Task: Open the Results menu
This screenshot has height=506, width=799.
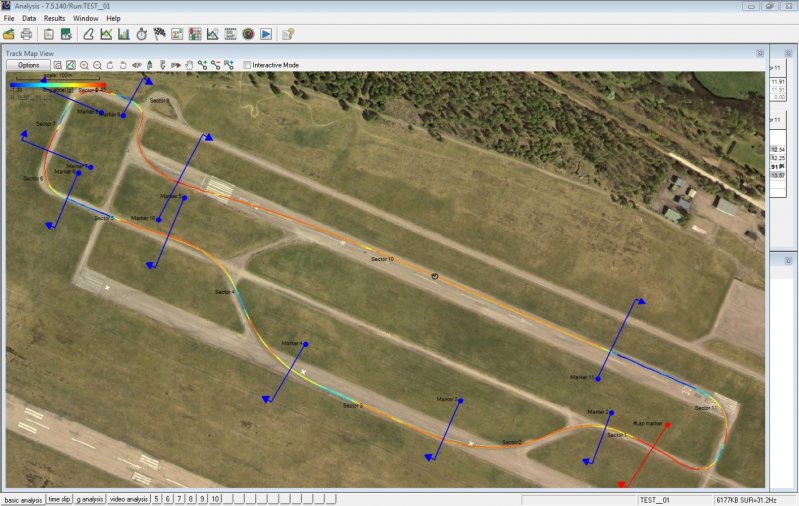Action: (x=55, y=18)
